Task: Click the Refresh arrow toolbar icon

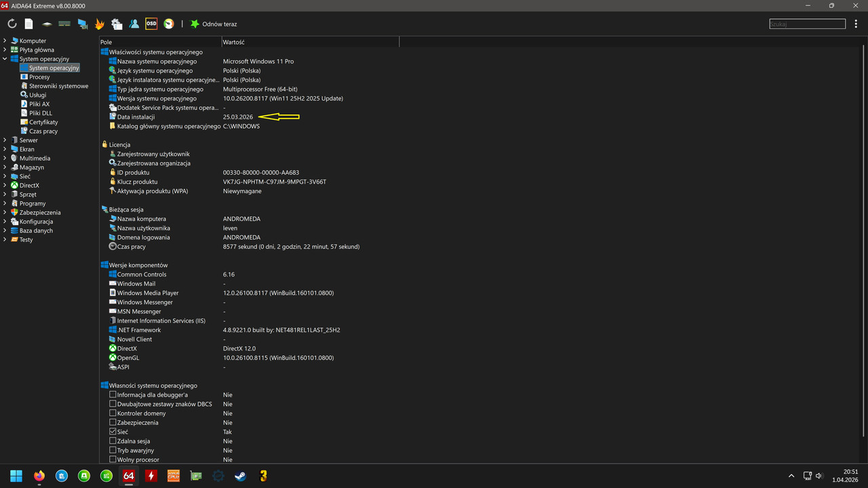Action: pos(12,24)
